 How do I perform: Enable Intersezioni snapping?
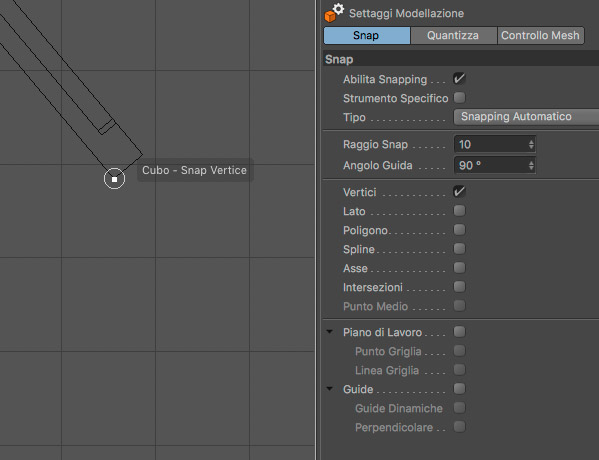pos(459,287)
